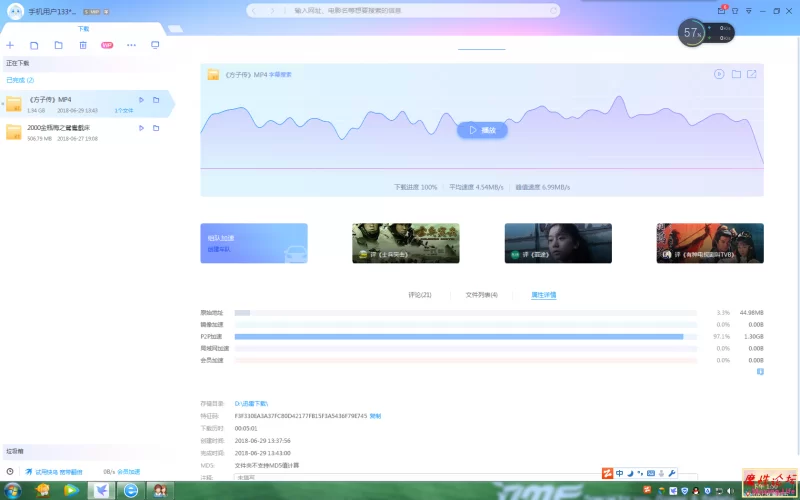This screenshot has width=800, height=500.
Task: Open the 评《士兵突击》 thumbnail card
Action: click(x=406, y=243)
